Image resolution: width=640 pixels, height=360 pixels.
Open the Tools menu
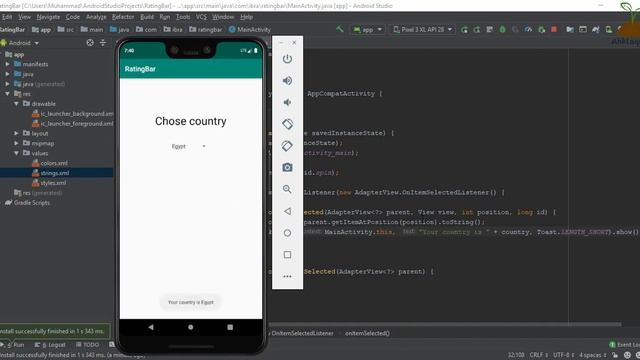tap(183, 17)
